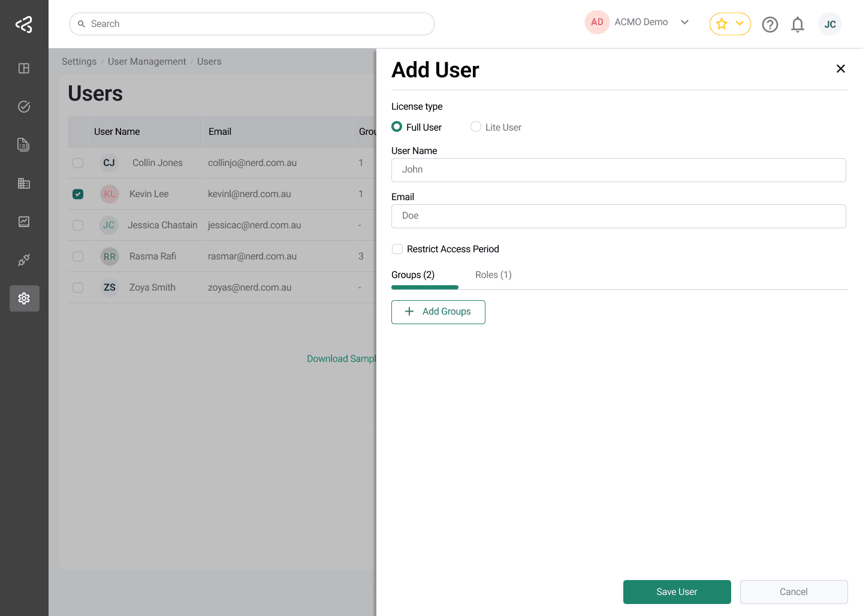
Task: Check notifications via the bell icon
Action: point(798,24)
